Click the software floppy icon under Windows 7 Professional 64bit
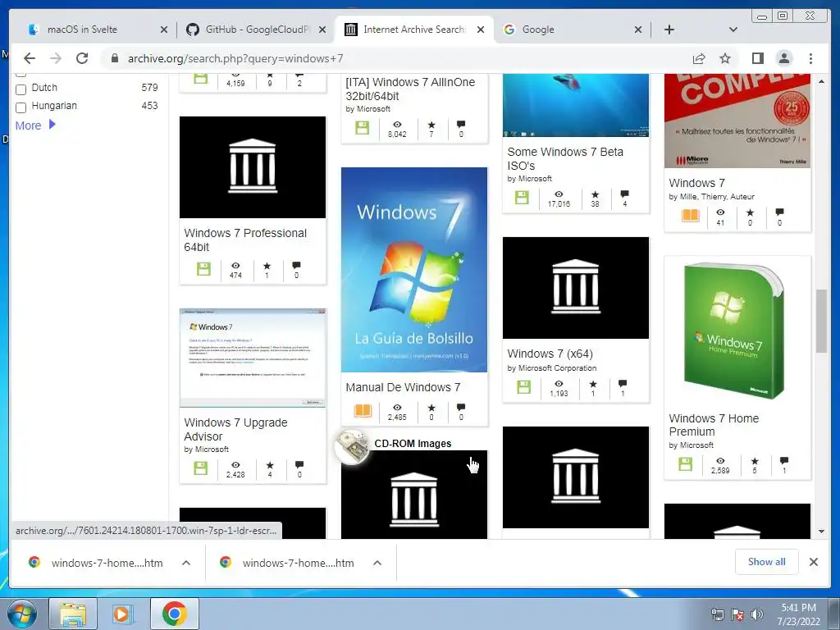This screenshot has width=840, height=630. [x=203, y=268]
